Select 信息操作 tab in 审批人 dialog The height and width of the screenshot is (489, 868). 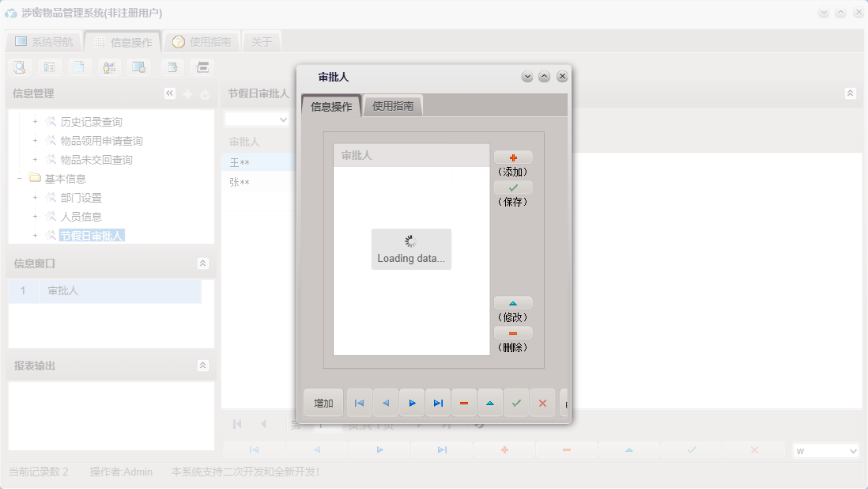(331, 107)
